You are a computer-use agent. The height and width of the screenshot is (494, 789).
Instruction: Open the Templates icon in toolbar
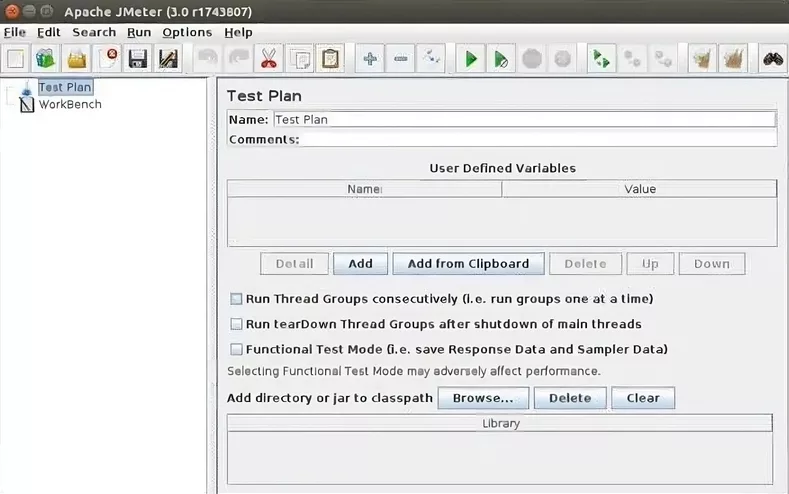click(45, 59)
